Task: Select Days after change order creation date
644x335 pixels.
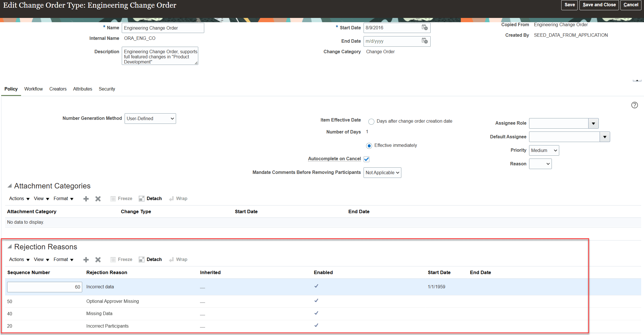Action: point(371,122)
